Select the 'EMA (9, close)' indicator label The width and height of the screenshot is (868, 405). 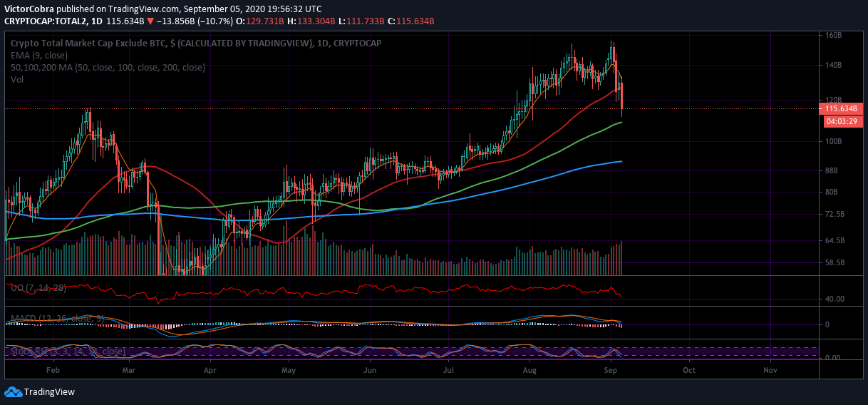pyautogui.click(x=40, y=56)
